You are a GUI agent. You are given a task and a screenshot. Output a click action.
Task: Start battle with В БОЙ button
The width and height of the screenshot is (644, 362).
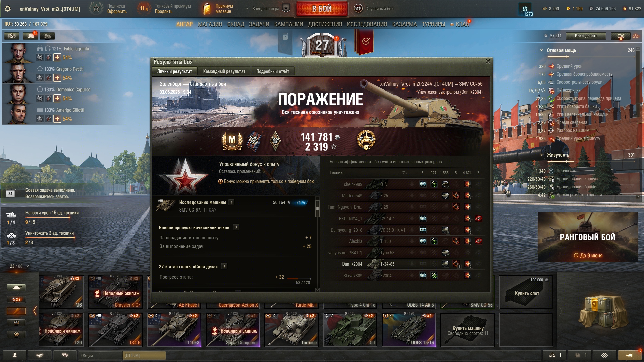pyautogui.click(x=322, y=9)
